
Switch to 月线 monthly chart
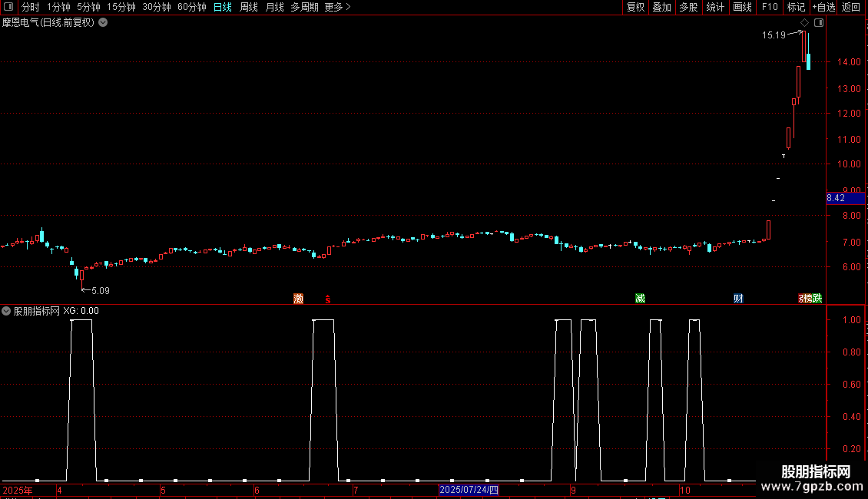(274, 7)
